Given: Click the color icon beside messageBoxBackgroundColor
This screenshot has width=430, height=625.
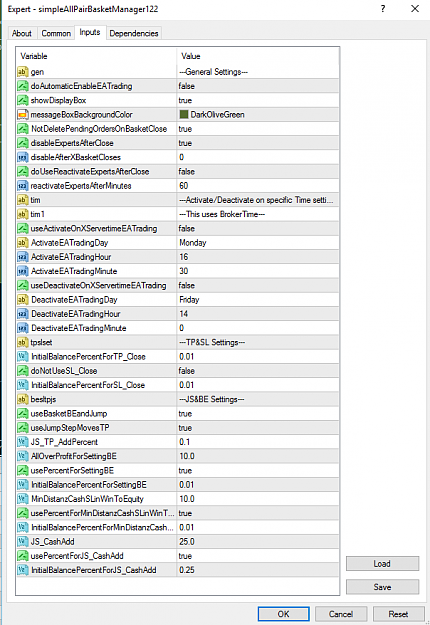Looking at the screenshot, I should click(x=23, y=115).
